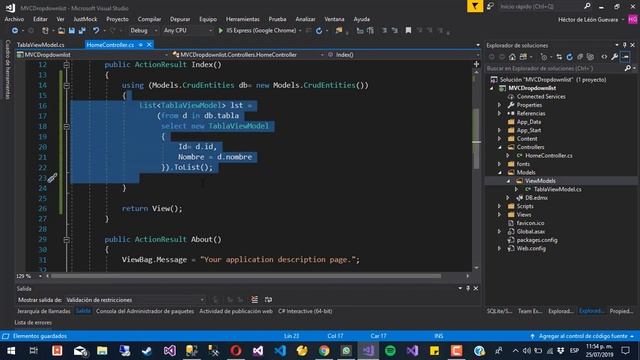Click the vertical scrollbar of the code editor
The image size is (640, 360).
(476, 139)
